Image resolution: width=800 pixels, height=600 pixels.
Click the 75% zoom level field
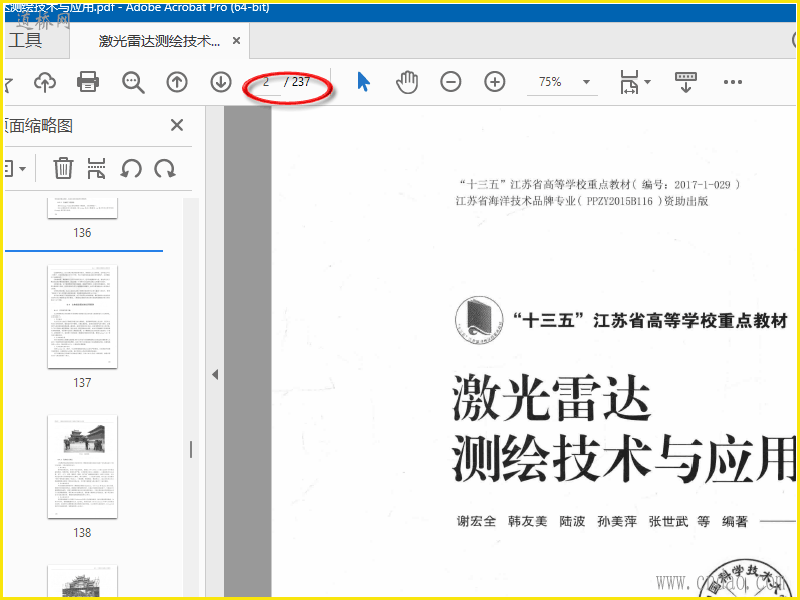click(550, 82)
